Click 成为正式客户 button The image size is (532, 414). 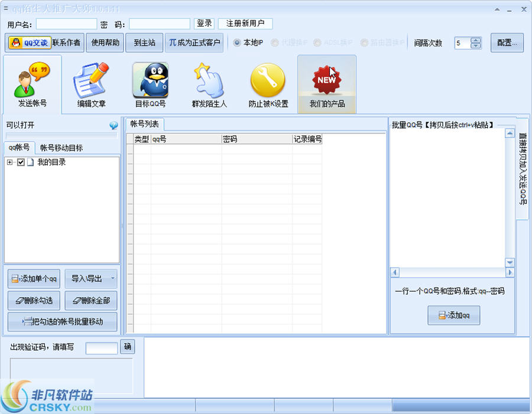194,43
